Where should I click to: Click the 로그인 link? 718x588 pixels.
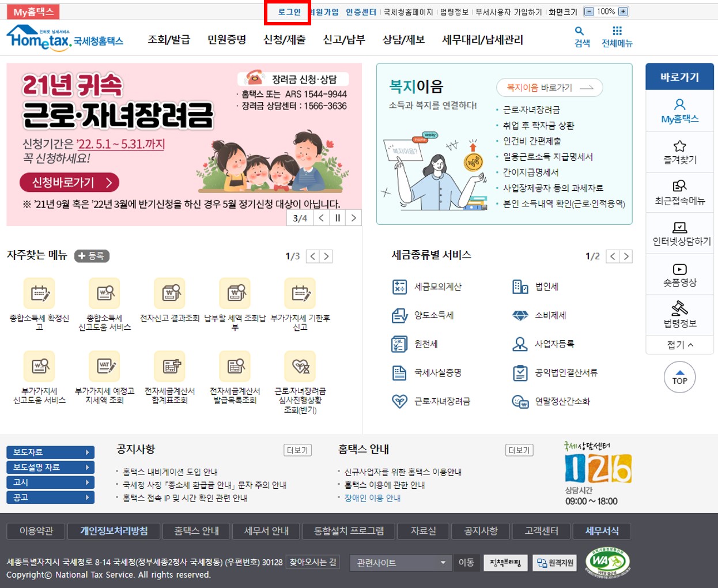(x=289, y=12)
